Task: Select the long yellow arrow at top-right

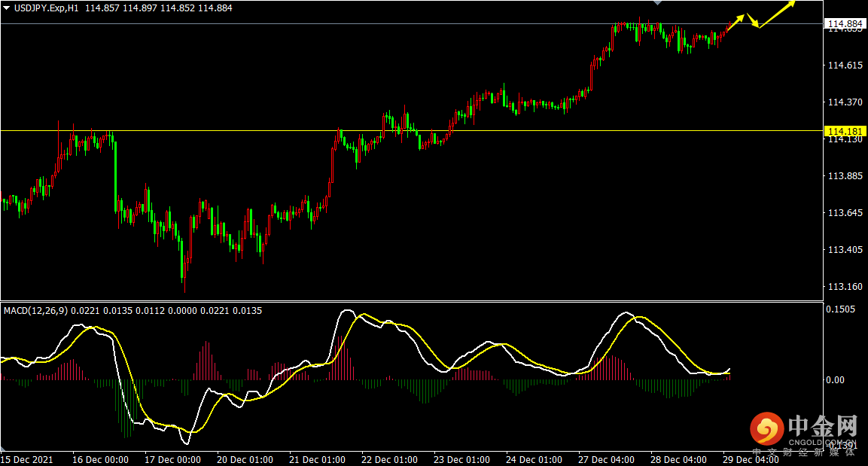Action: pyautogui.click(x=777, y=14)
